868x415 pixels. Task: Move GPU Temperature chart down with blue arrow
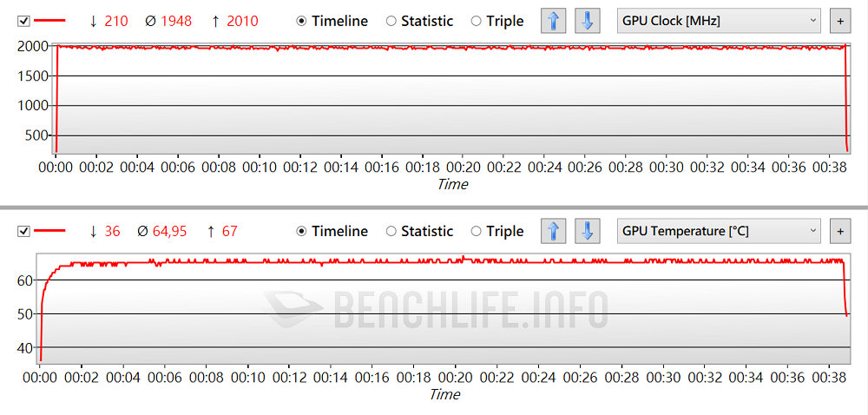(588, 231)
